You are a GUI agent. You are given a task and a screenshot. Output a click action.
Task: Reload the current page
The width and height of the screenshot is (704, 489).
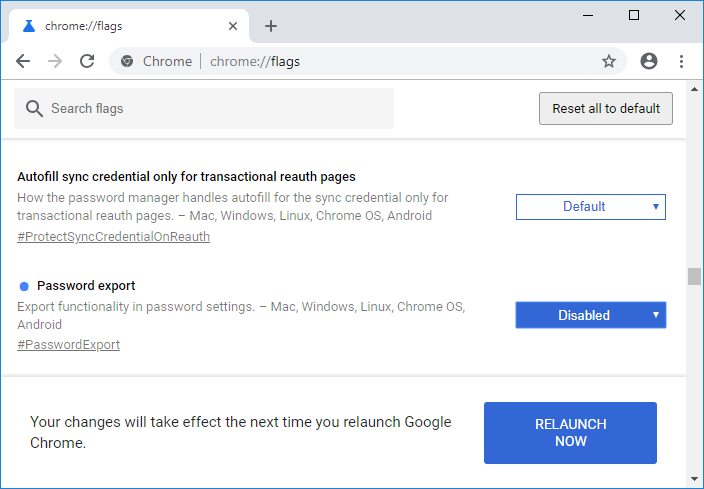pos(87,61)
